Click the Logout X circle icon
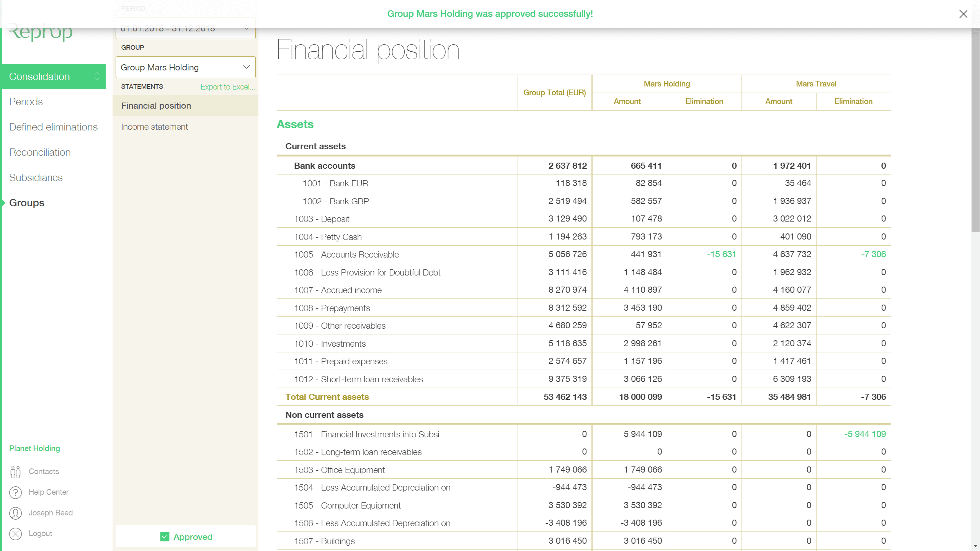 (x=15, y=534)
